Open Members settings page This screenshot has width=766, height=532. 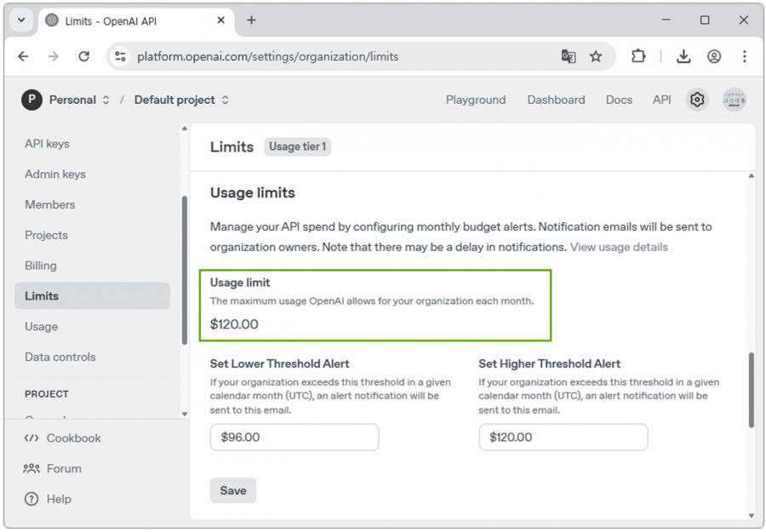click(50, 204)
